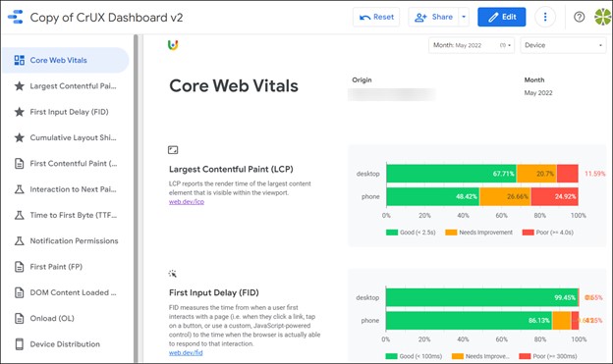The width and height of the screenshot is (613, 364).
Task: Open Device Distribution page
Action: pyautogui.click(x=66, y=344)
